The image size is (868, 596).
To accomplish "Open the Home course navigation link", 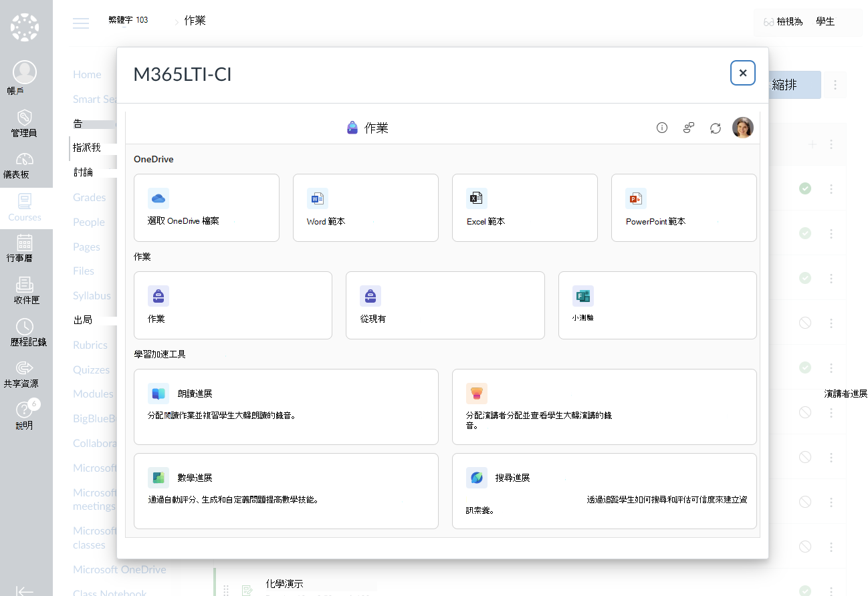I will pos(87,74).
